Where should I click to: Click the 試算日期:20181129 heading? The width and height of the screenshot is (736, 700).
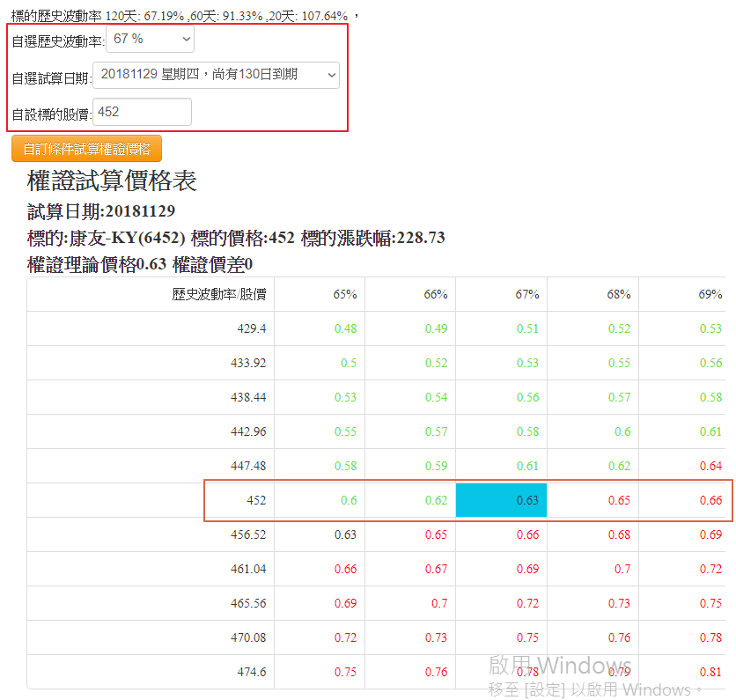101,211
